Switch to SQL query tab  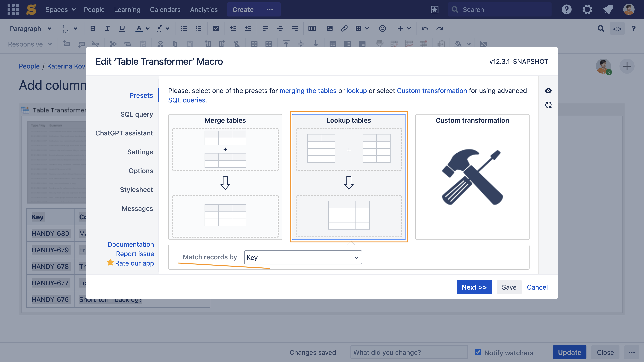click(136, 114)
